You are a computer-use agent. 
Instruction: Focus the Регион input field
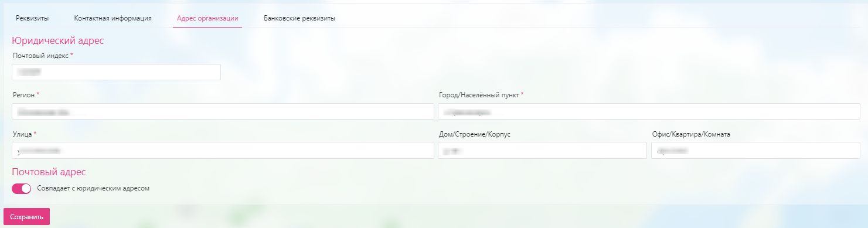click(223, 111)
